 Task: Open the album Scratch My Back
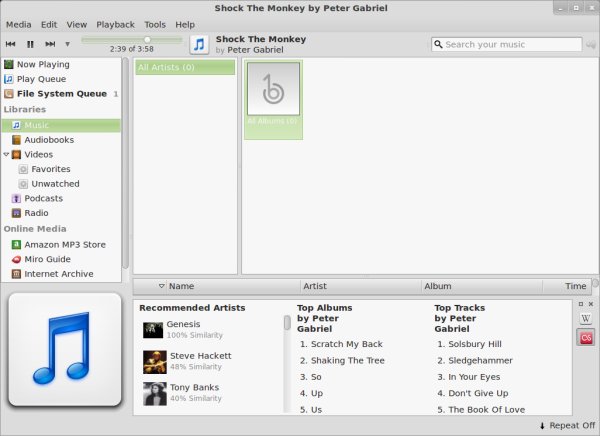click(x=347, y=344)
